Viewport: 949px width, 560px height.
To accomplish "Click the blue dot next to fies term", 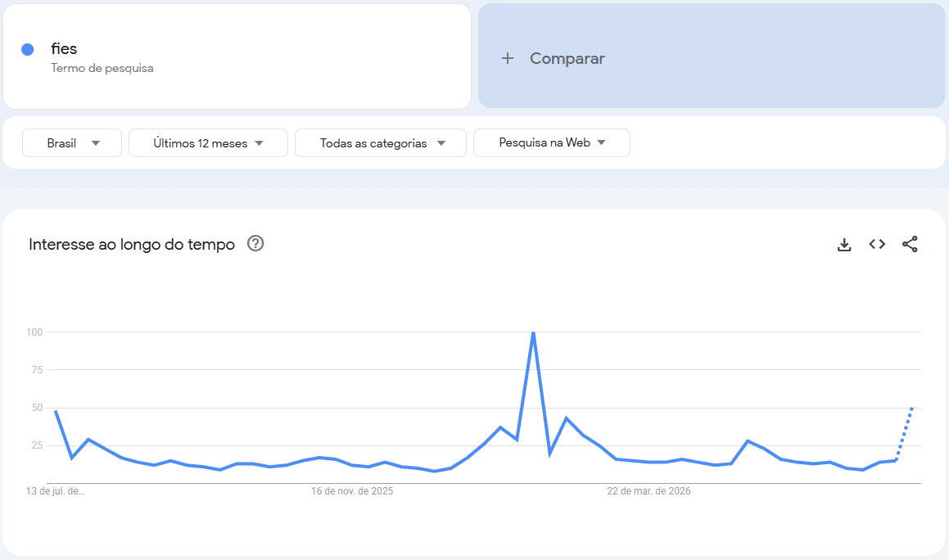I will click(27, 50).
